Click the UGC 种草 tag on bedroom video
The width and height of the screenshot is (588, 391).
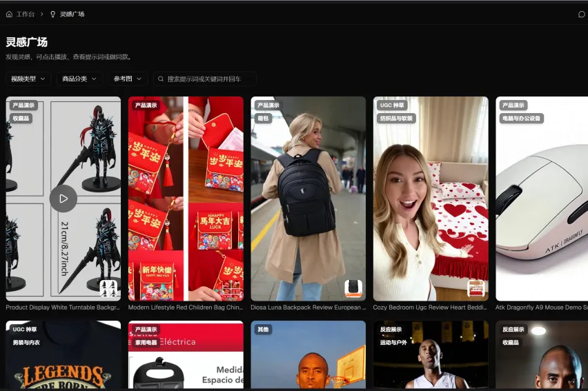click(x=391, y=106)
